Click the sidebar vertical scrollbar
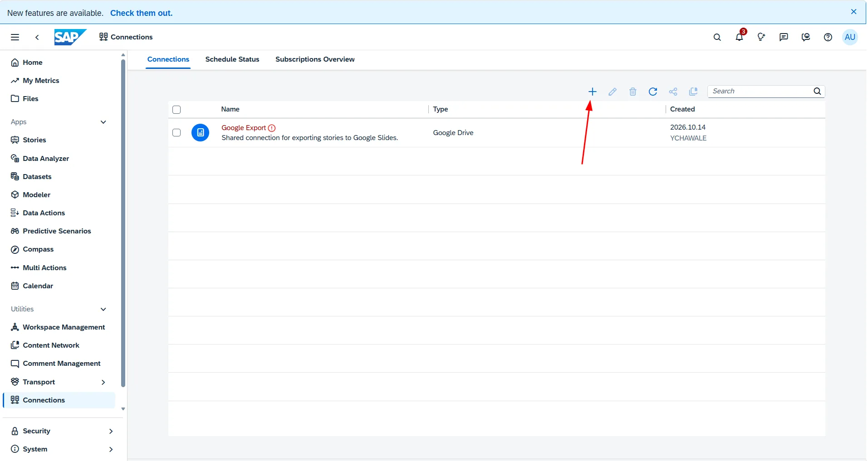The width and height of the screenshot is (868, 461). pos(123,223)
